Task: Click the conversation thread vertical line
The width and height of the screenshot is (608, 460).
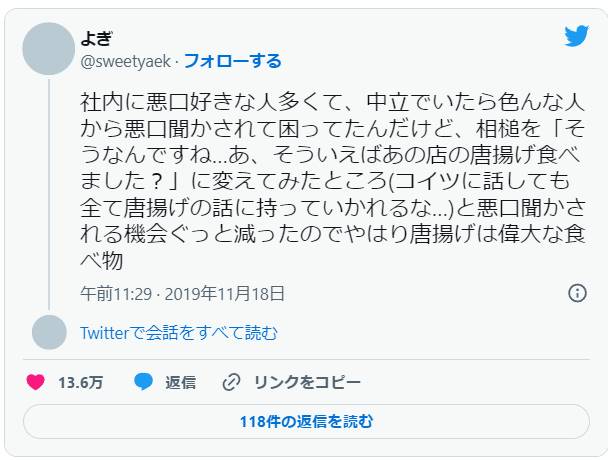Action: (x=49, y=195)
